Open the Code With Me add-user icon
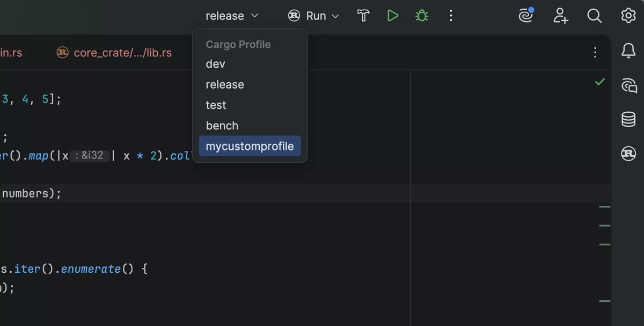 tap(561, 16)
